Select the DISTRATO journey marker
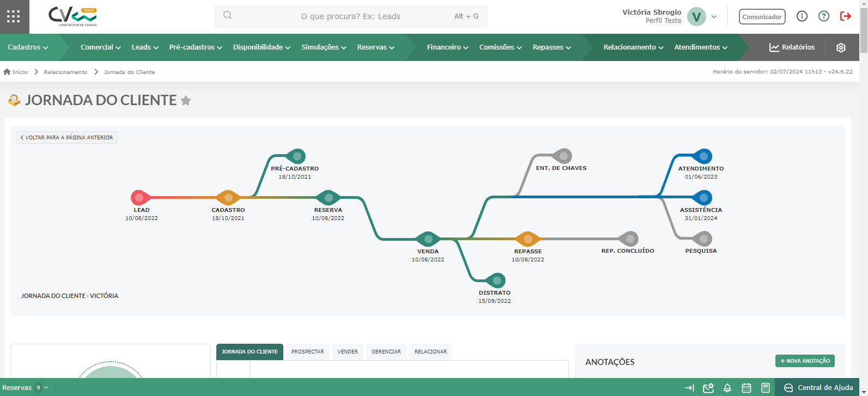This screenshot has width=868, height=396. [496, 281]
